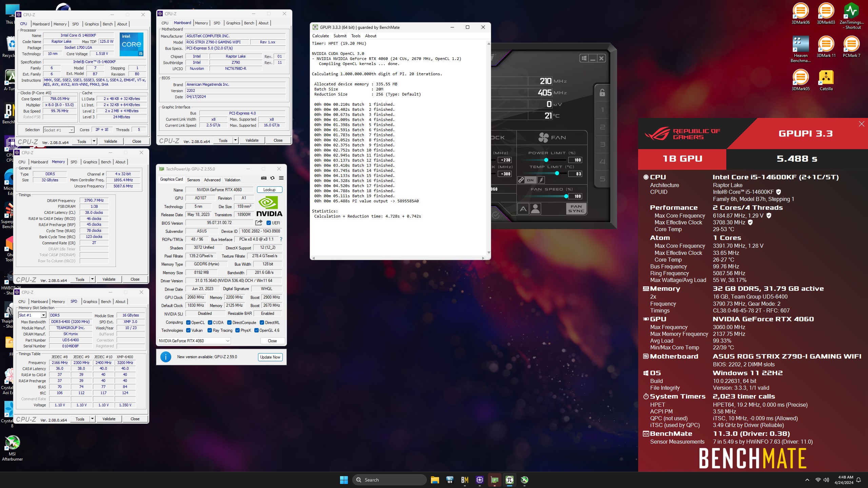Click Validate in the CPU-Z SPD window
Viewport: 868px width, 488px height.
(x=109, y=419)
